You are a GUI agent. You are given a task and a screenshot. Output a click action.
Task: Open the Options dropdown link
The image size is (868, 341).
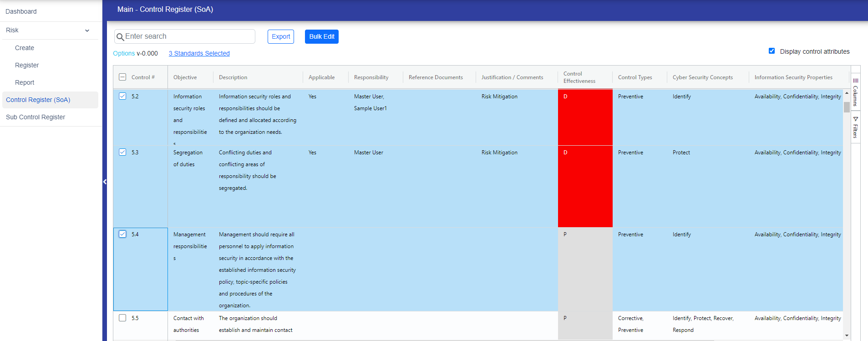[x=124, y=53]
